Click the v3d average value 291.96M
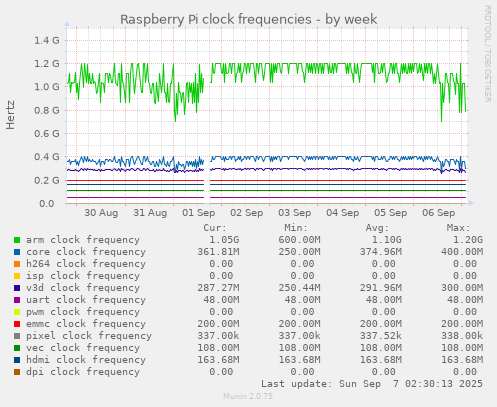The image size is (497, 407). (381, 288)
